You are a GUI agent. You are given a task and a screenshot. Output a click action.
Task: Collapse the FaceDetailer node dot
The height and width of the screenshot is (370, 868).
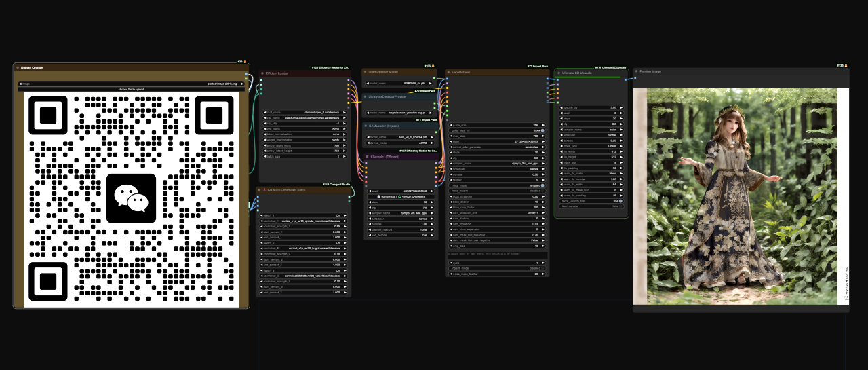[449, 72]
